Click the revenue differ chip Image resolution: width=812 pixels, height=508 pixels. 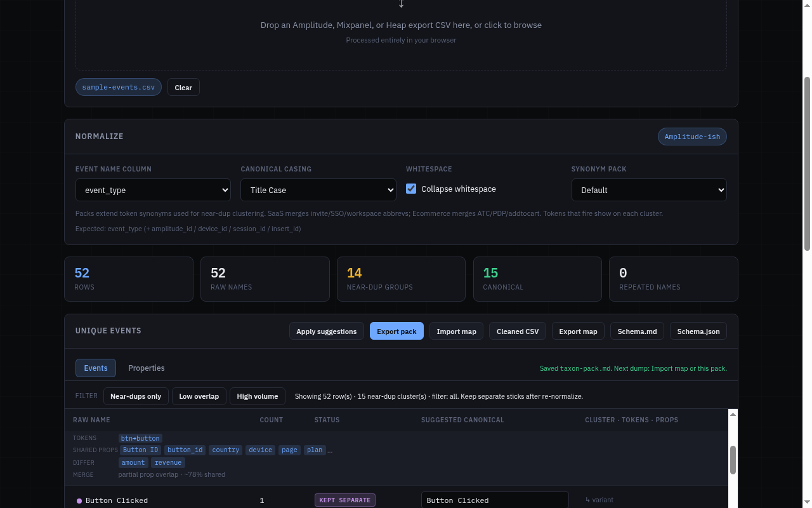click(x=168, y=463)
